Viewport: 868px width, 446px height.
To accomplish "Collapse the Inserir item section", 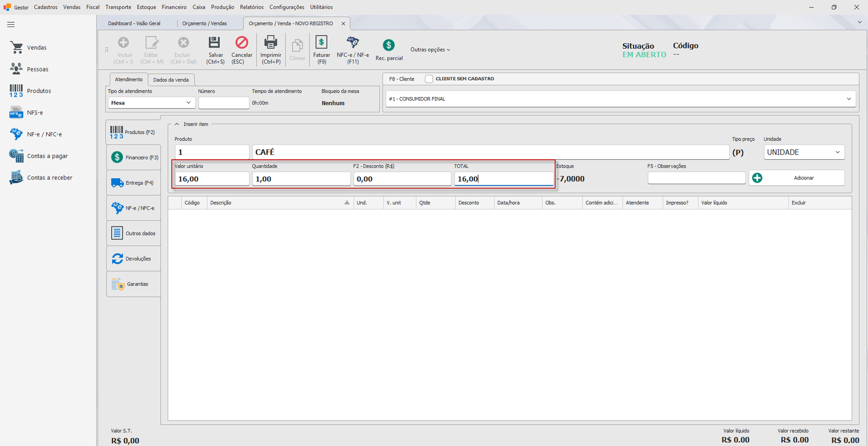I will pyautogui.click(x=177, y=124).
